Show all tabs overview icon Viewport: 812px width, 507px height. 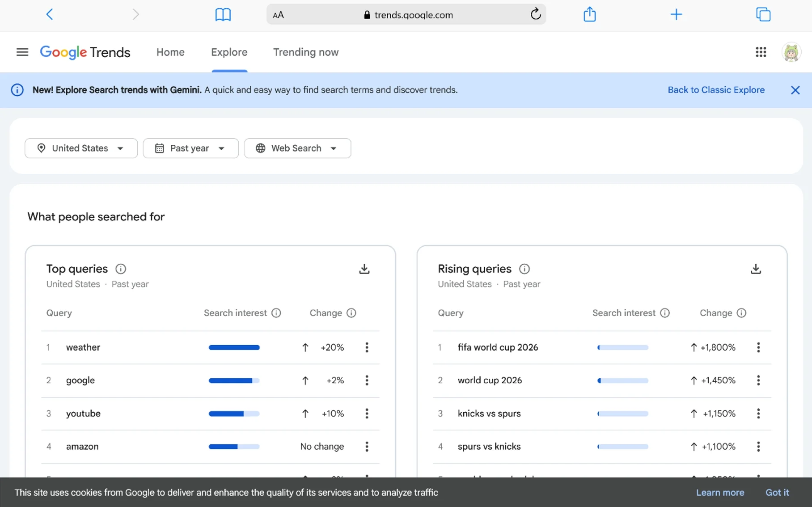[763, 15]
